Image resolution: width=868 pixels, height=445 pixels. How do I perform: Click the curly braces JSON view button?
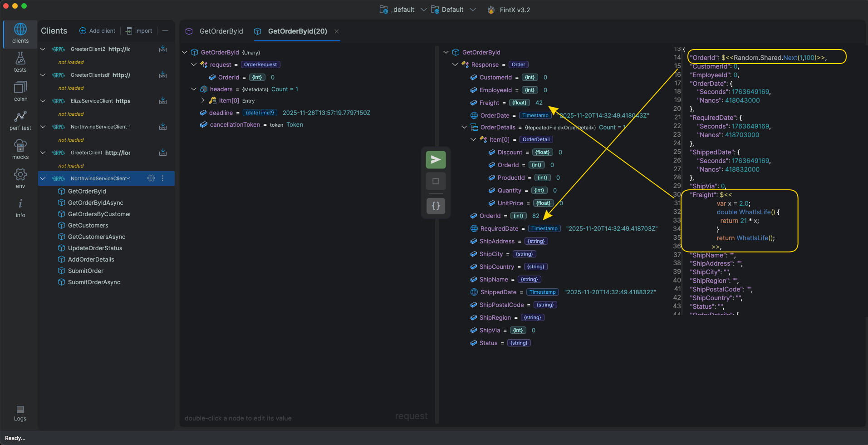coord(436,206)
